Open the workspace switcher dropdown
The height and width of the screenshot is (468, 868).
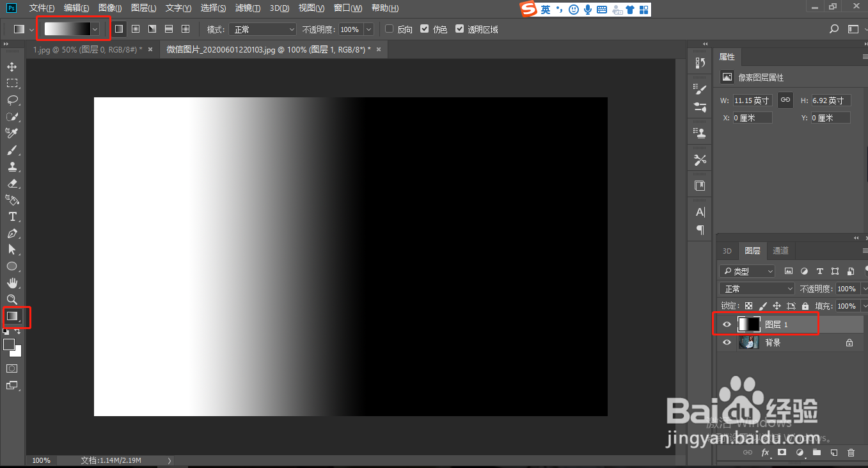click(854, 29)
